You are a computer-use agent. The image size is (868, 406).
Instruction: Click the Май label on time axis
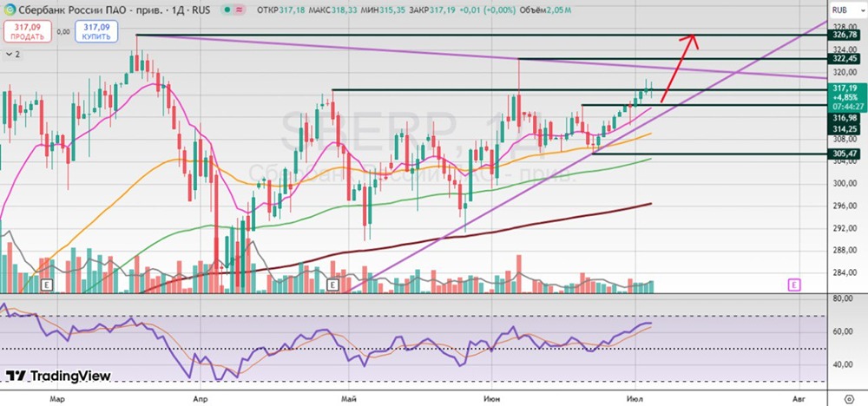(349, 397)
